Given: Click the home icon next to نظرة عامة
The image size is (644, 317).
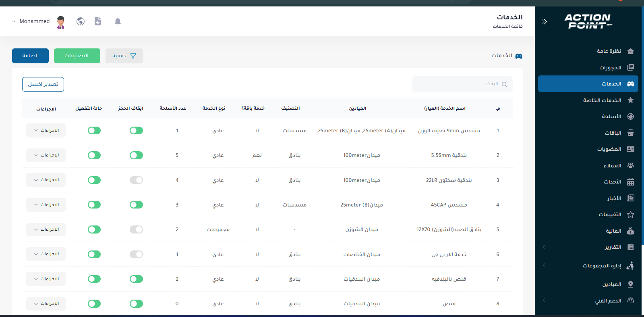Looking at the screenshot, I should click(631, 51).
